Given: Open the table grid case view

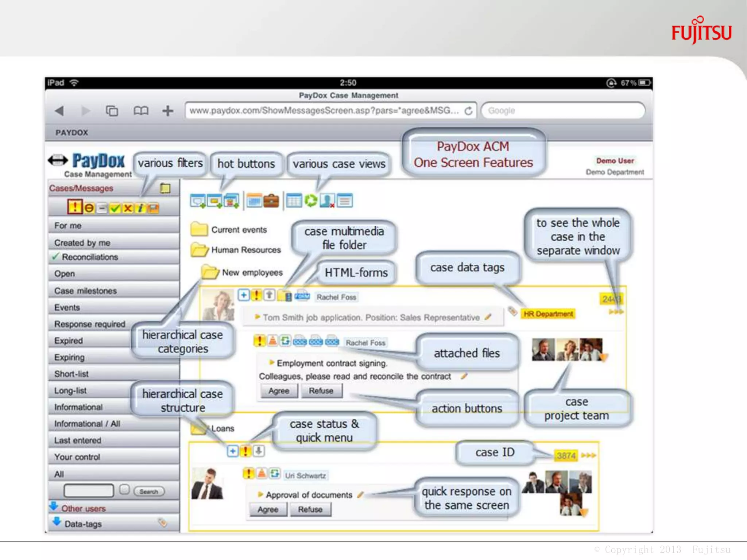Looking at the screenshot, I should pyautogui.click(x=294, y=201).
